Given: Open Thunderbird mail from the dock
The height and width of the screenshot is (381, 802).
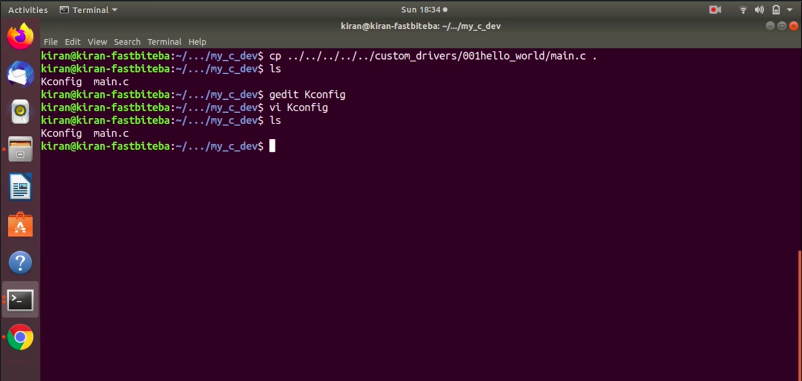Looking at the screenshot, I should click(x=20, y=75).
